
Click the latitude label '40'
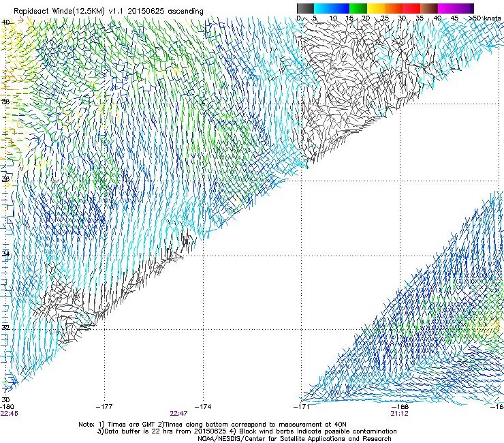(5, 22)
